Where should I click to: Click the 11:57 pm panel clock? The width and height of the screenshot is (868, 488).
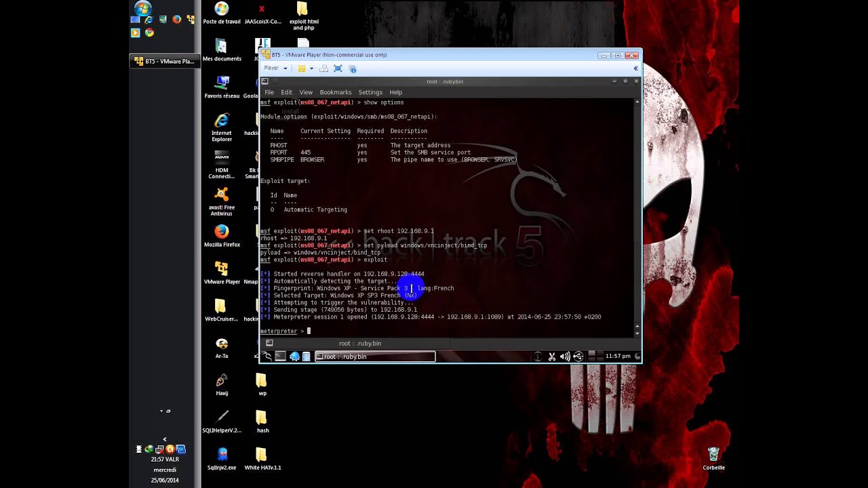(618, 357)
